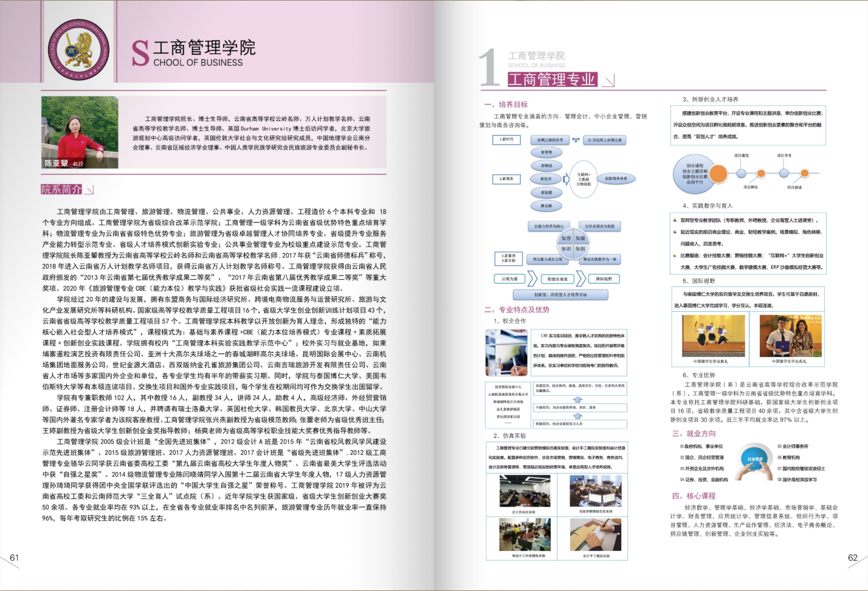This screenshot has width=868, height=591.
Task: Click the portrait photo of 陈亚颦 教授
Action: click(80, 132)
